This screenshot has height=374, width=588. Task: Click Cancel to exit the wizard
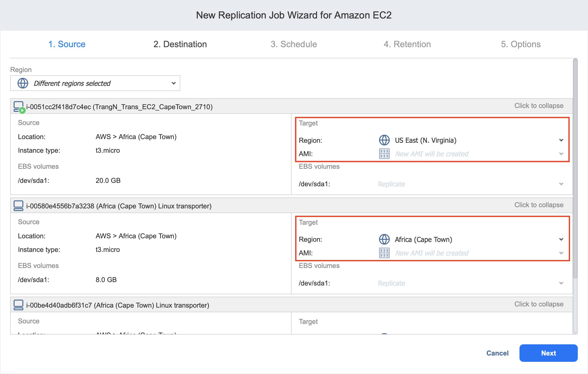497,353
